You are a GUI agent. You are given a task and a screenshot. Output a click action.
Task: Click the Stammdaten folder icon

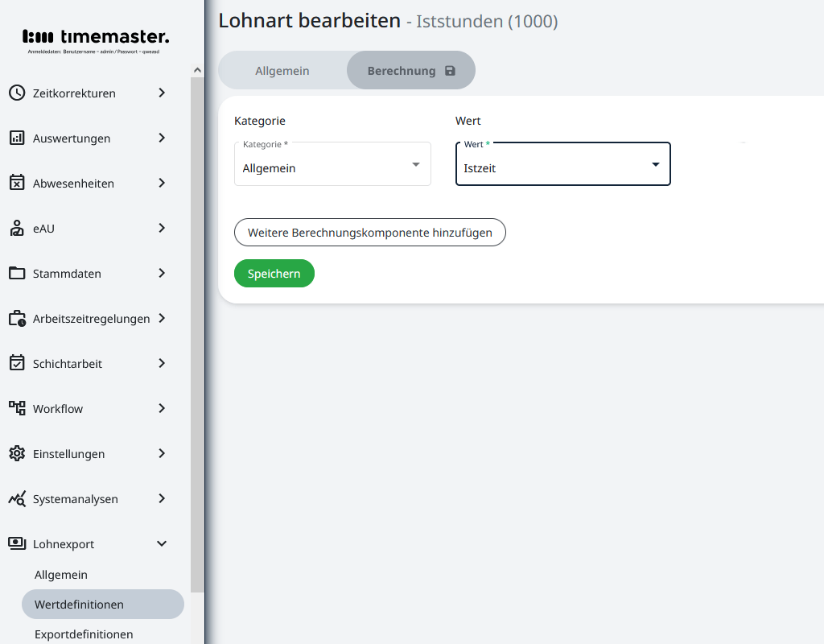[x=17, y=273]
